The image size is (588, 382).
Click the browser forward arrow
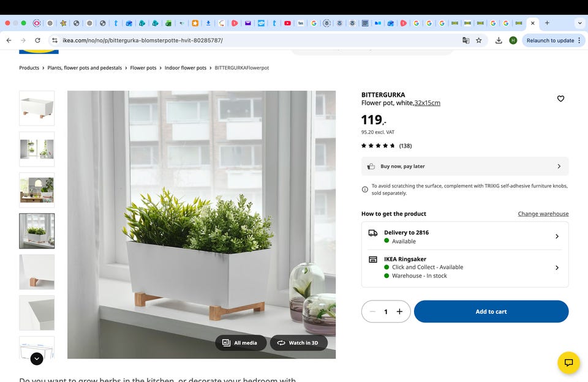(23, 40)
